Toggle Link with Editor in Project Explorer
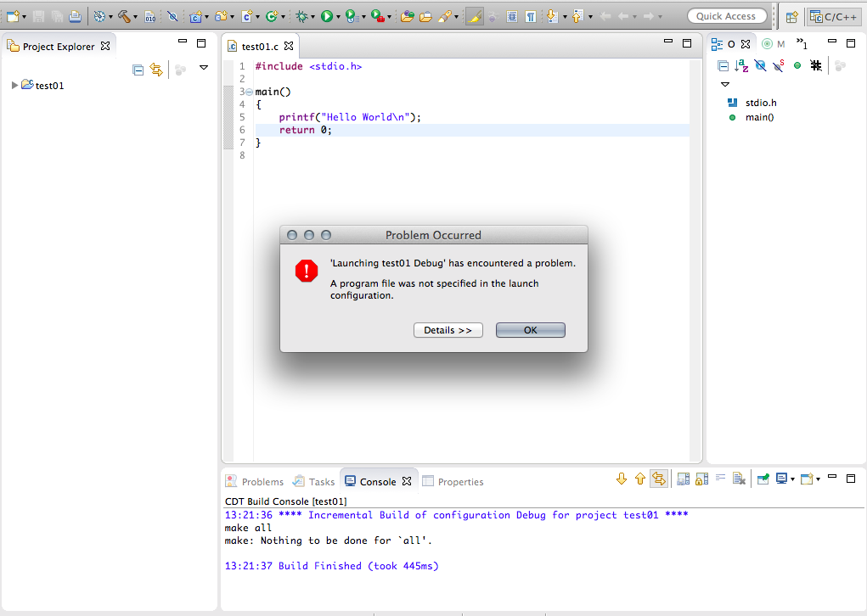 (156, 70)
